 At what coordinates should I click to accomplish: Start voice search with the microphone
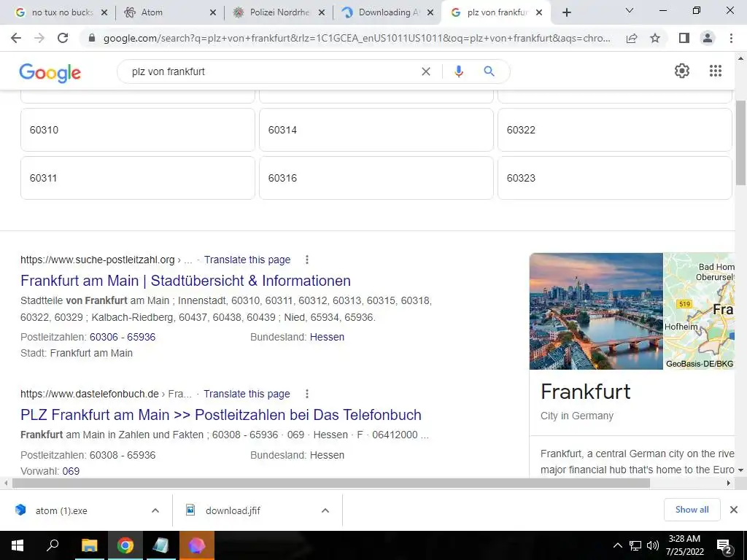pos(458,71)
